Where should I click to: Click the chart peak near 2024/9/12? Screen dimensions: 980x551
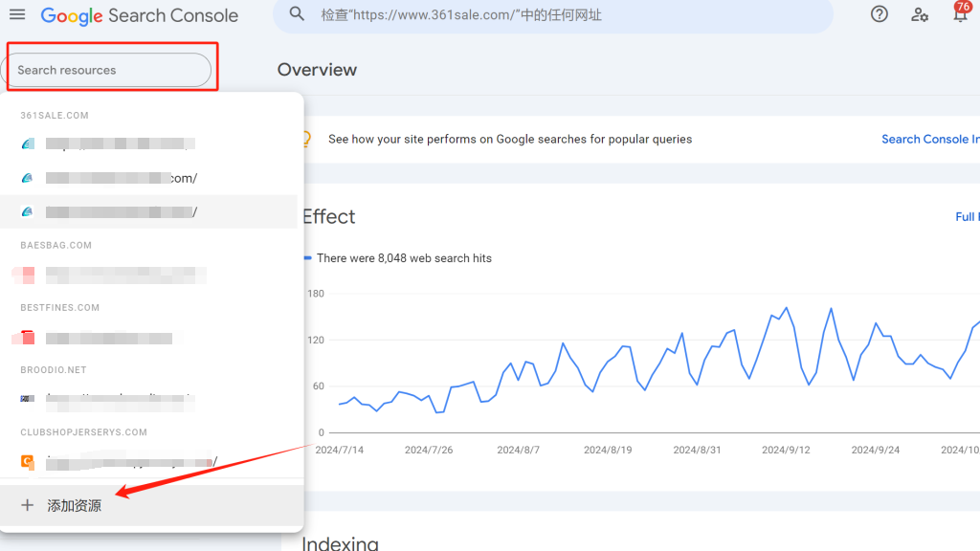[785, 309]
